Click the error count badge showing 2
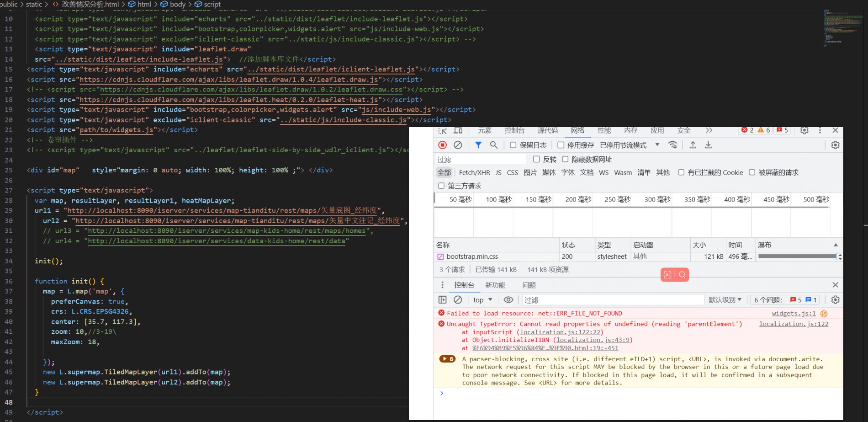This screenshot has height=422, width=868. point(747,130)
